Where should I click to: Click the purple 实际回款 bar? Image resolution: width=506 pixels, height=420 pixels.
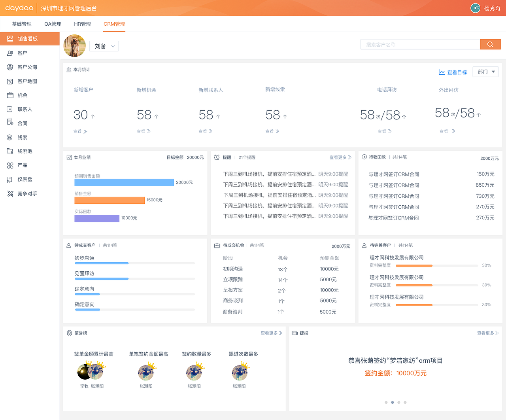coord(97,218)
